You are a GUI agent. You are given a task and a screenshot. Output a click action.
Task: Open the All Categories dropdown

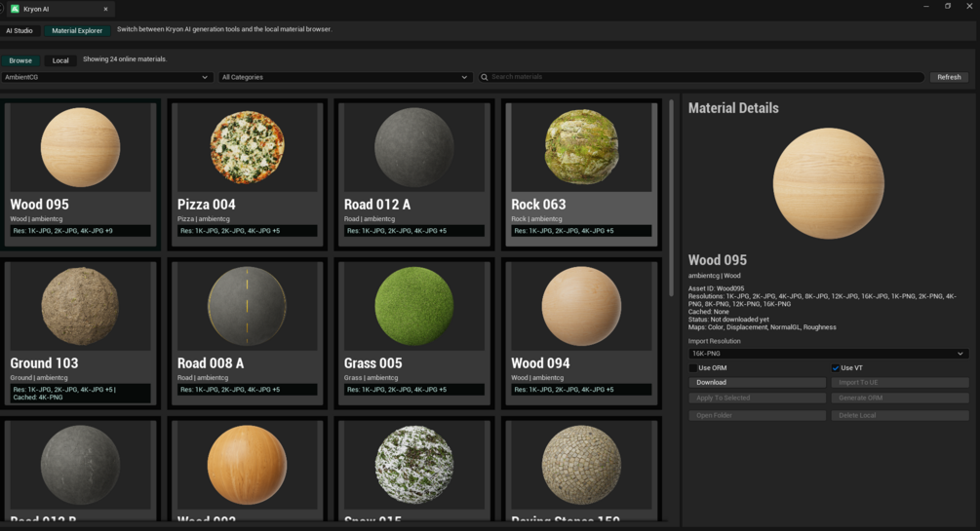(345, 77)
